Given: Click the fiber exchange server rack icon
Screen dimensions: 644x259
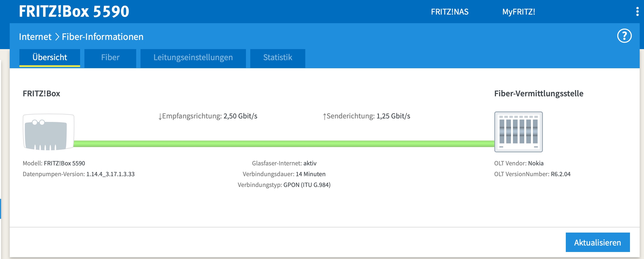Looking at the screenshot, I should pyautogui.click(x=518, y=132).
